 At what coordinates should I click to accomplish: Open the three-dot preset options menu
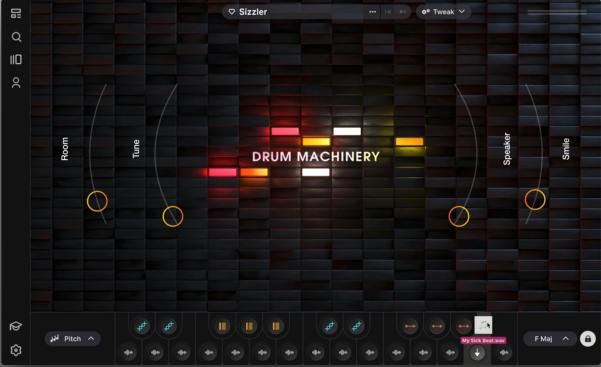(373, 12)
